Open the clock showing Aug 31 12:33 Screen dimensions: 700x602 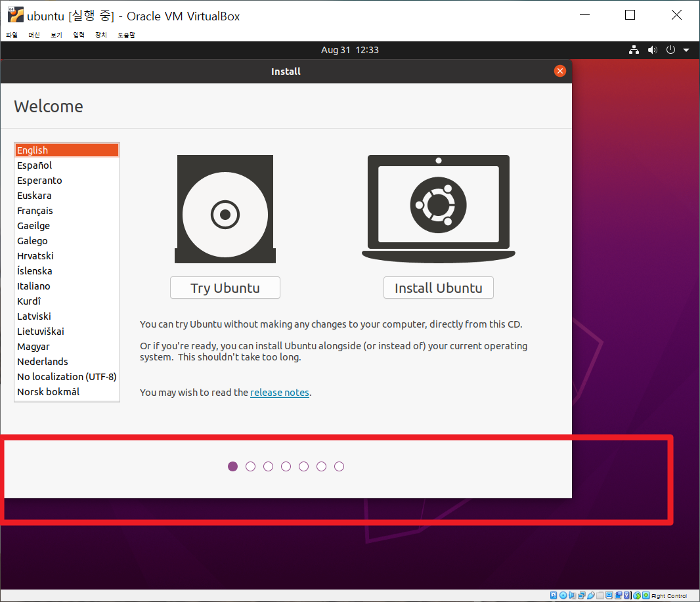(x=349, y=50)
